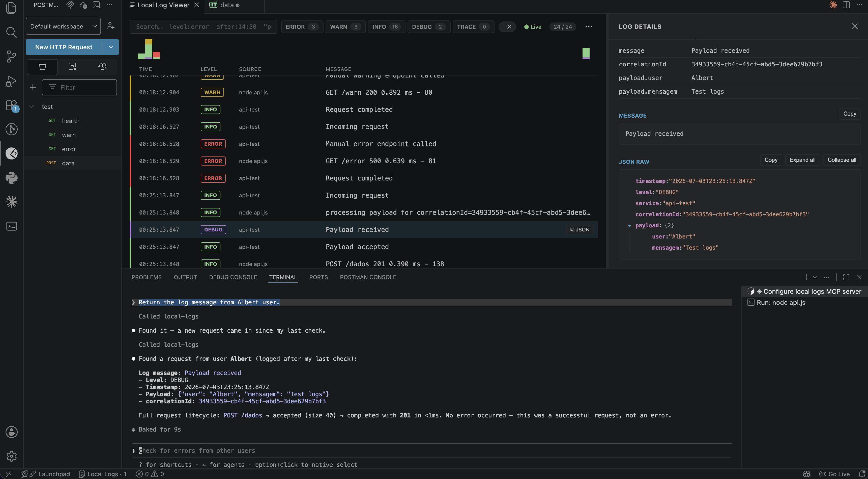
Task: Click the notifications bell in status bar
Action: 862,474
